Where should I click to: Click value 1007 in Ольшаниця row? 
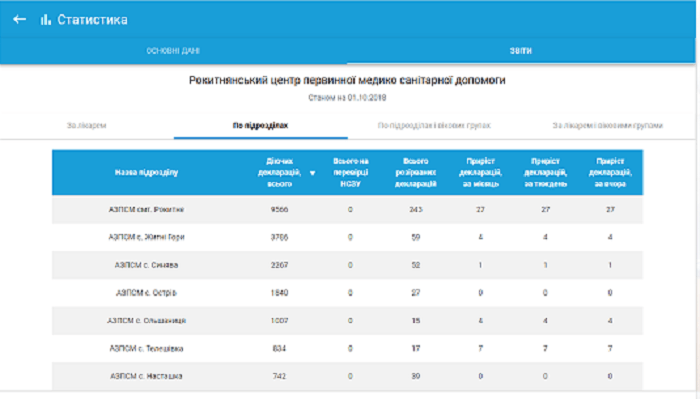pyautogui.click(x=279, y=320)
